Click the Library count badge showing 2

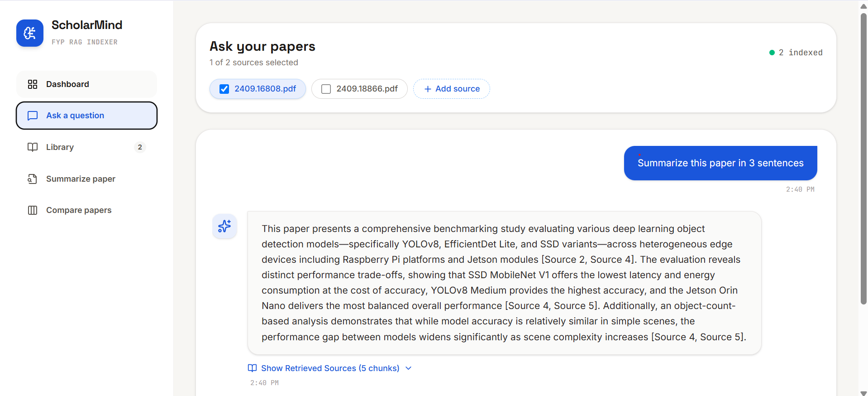coord(140,147)
